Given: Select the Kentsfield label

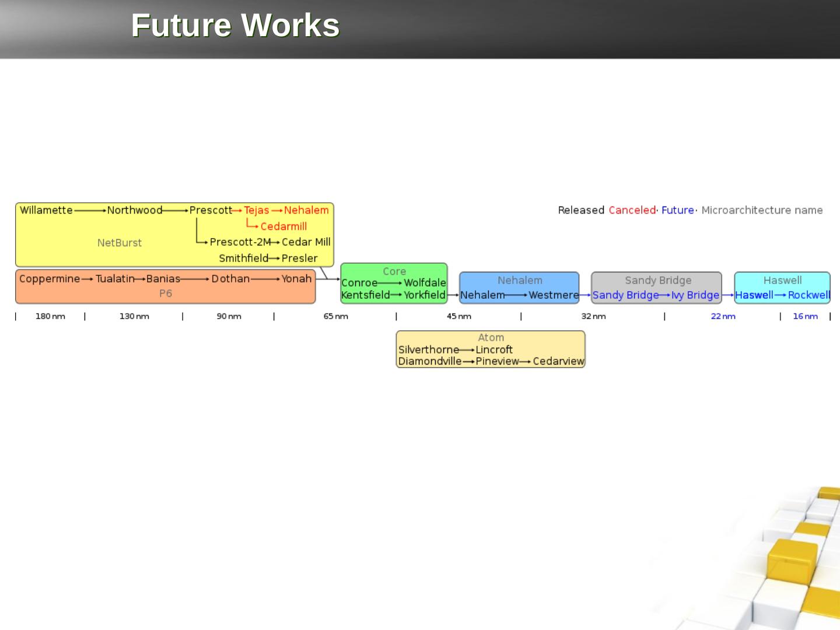Looking at the screenshot, I should point(365,295).
